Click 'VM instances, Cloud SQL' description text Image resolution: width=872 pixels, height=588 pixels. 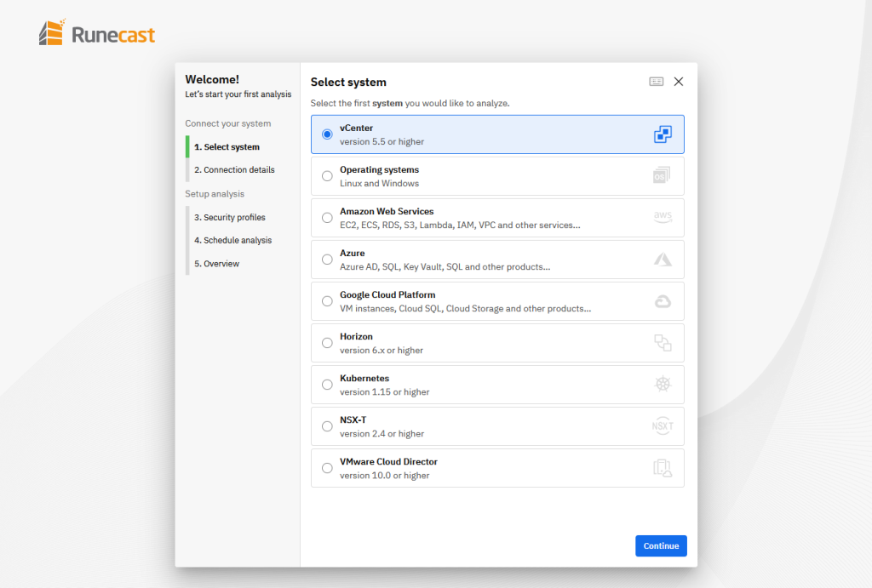tap(466, 308)
